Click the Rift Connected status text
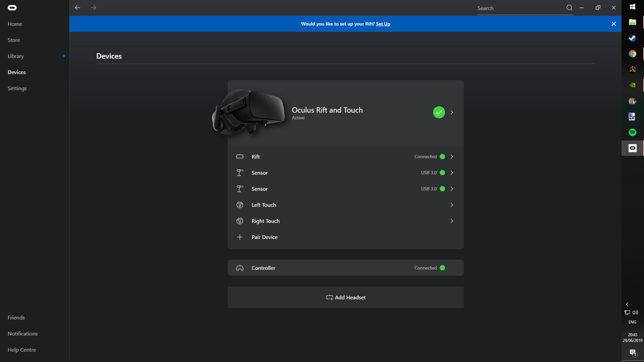 point(426,156)
